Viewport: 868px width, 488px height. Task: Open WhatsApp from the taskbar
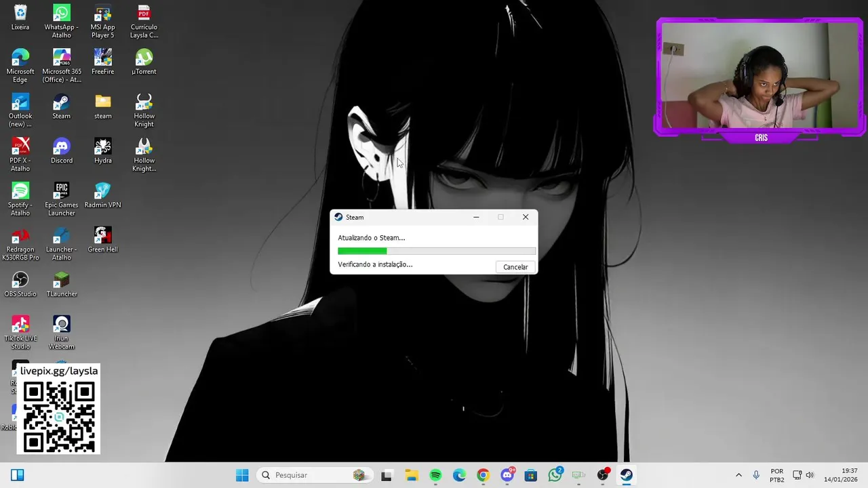555,475
